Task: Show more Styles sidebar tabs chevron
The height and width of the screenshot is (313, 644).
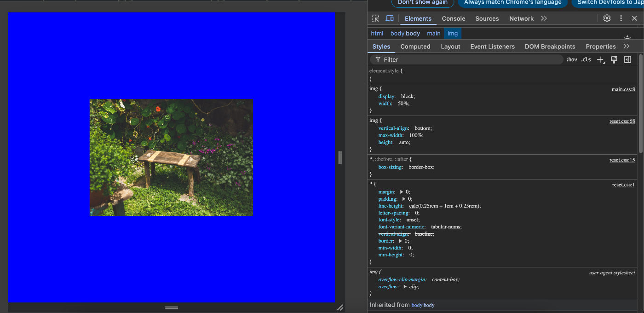Action: (x=626, y=46)
